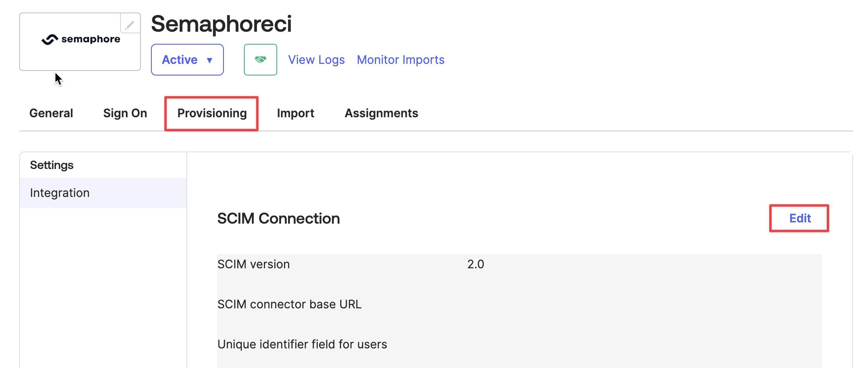Screen dimensions: 868x368
Task: Click Unique identifier field for users label
Action: pyautogui.click(x=302, y=344)
